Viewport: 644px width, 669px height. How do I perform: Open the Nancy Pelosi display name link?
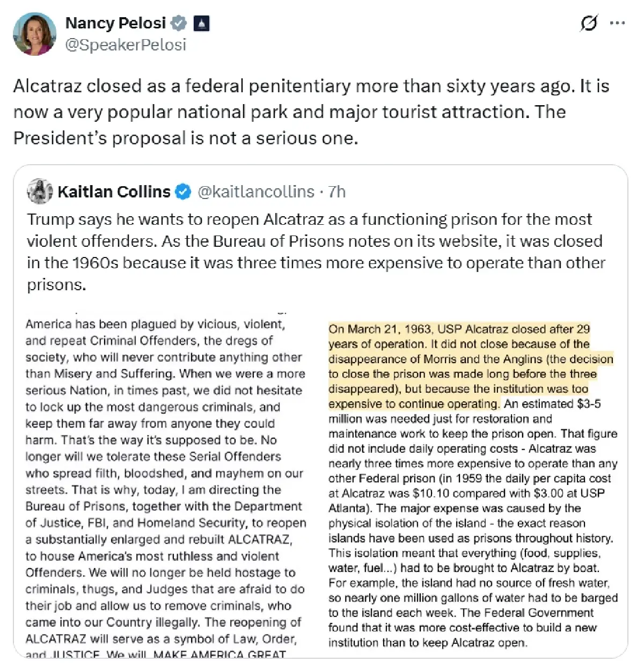pos(115,23)
